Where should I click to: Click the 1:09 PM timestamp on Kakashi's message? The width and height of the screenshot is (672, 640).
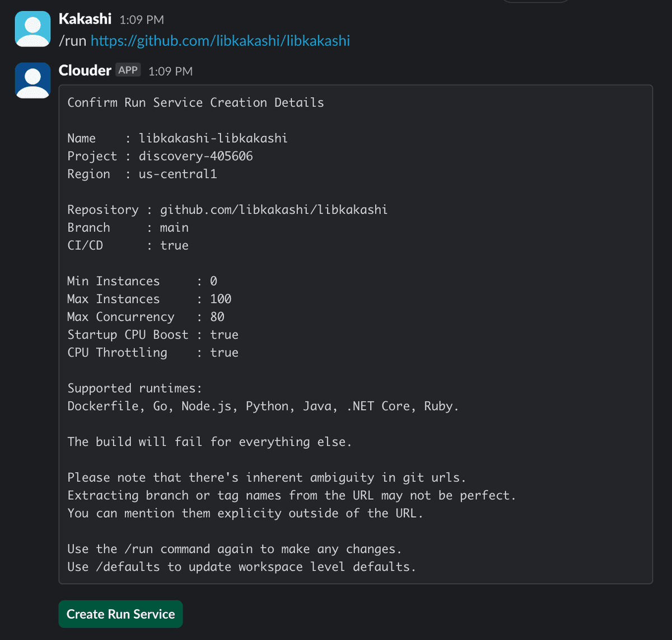pos(142,20)
